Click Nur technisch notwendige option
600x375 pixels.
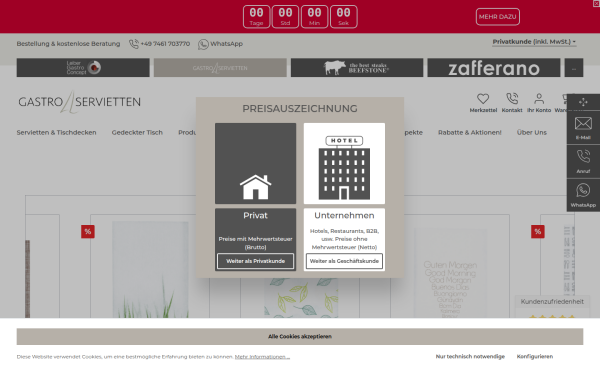tap(470, 356)
